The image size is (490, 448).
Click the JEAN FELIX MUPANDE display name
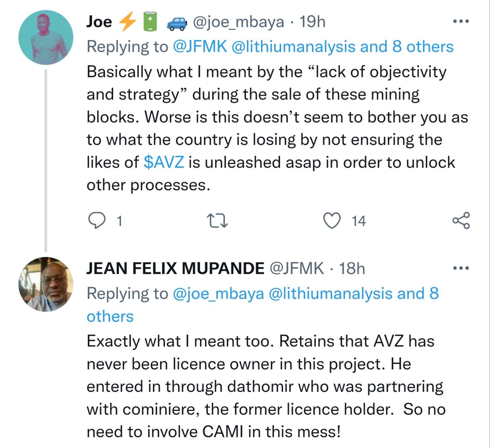(x=175, y=268)
